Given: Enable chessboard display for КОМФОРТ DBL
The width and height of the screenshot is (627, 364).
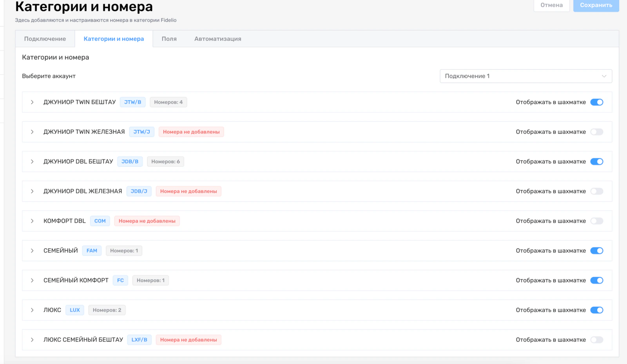Looking at the screenshot, I should click(597, 221).
